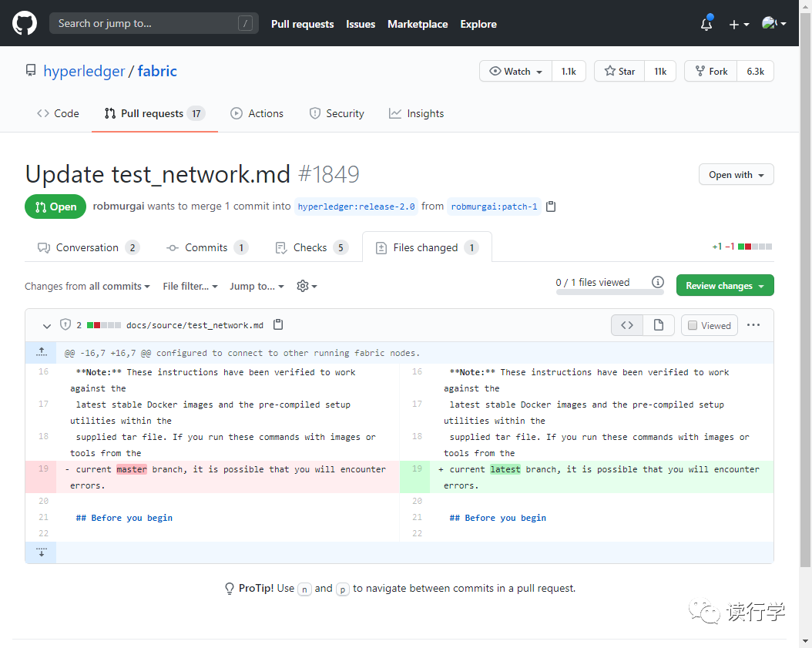View the 6.3k forks count
This screenshot has height=648, width=812.
pyautogui.click(x=756, y=72)
